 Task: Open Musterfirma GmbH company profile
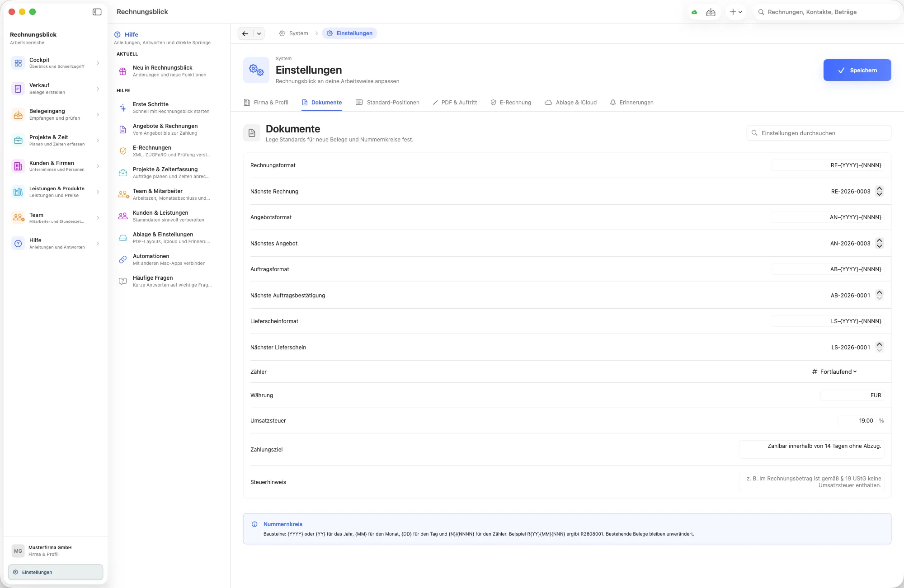pos(56,550)
